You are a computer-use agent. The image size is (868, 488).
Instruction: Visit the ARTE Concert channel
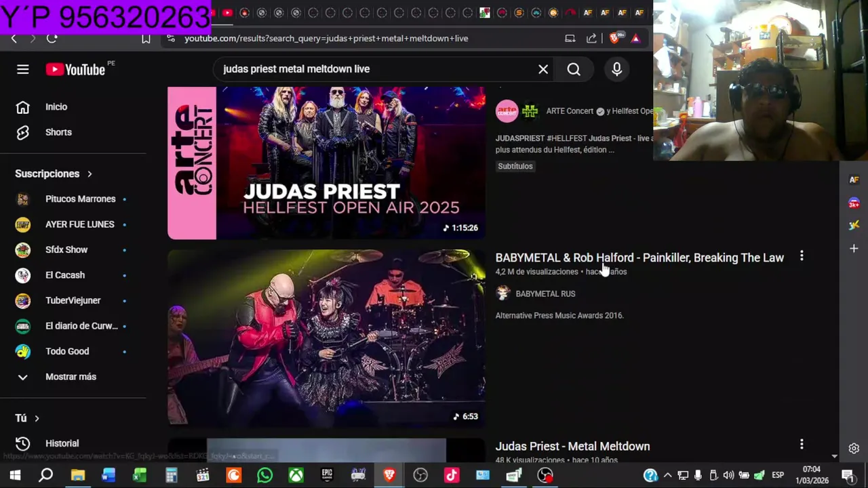(x=570, y=111)
